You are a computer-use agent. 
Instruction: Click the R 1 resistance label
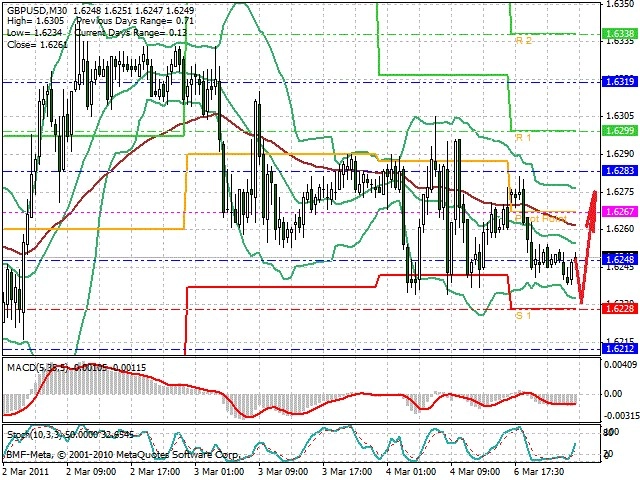524,138
